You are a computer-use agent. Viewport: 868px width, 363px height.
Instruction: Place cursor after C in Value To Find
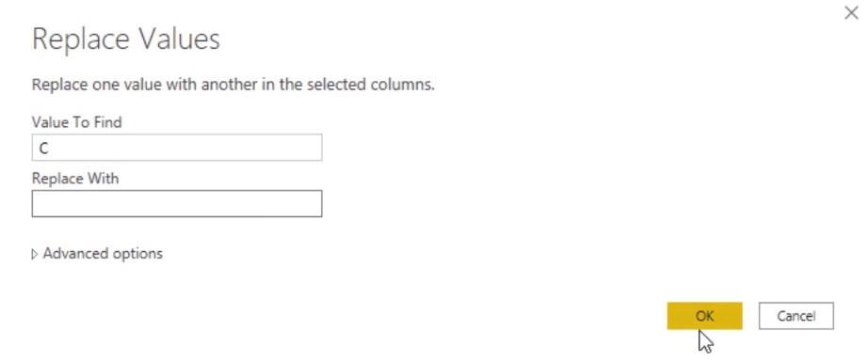(x=51, y=149)
